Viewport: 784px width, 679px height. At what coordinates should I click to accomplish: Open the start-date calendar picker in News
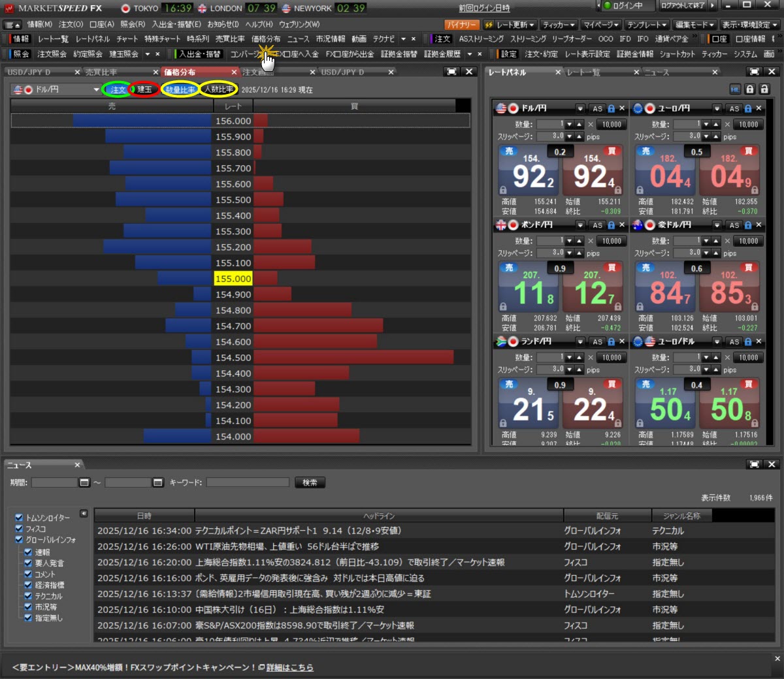pyautogui.click(x=84, y=482)
